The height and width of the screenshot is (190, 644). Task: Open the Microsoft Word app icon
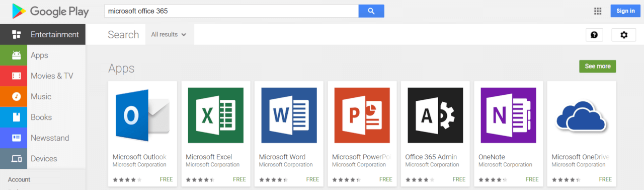tap(289, 115)
